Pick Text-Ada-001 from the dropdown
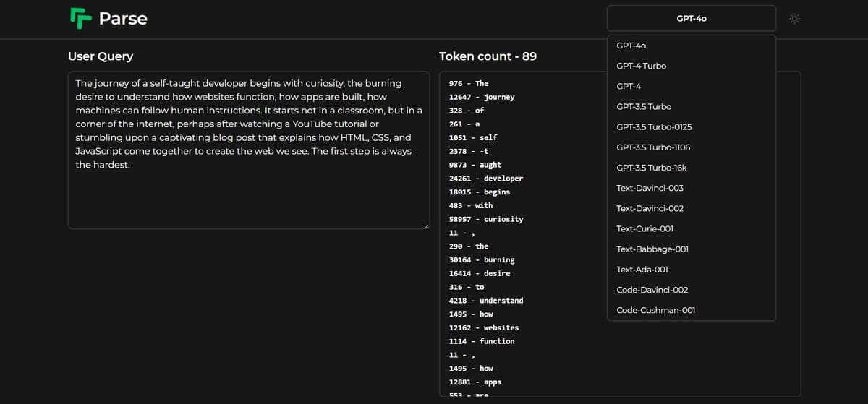Image resolution: width=868 pixels, height=404 pixels. pos(642,270)
